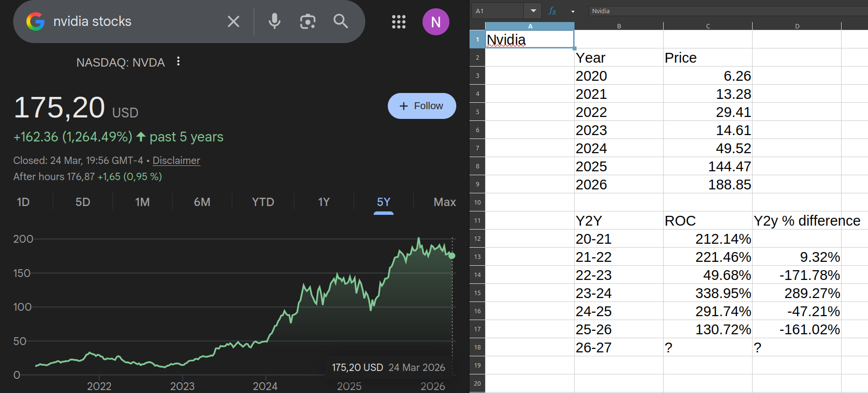This screenshot has width=868, height=393.
Task: Expand the Name Box dropdown
Action: pos(533,11)
